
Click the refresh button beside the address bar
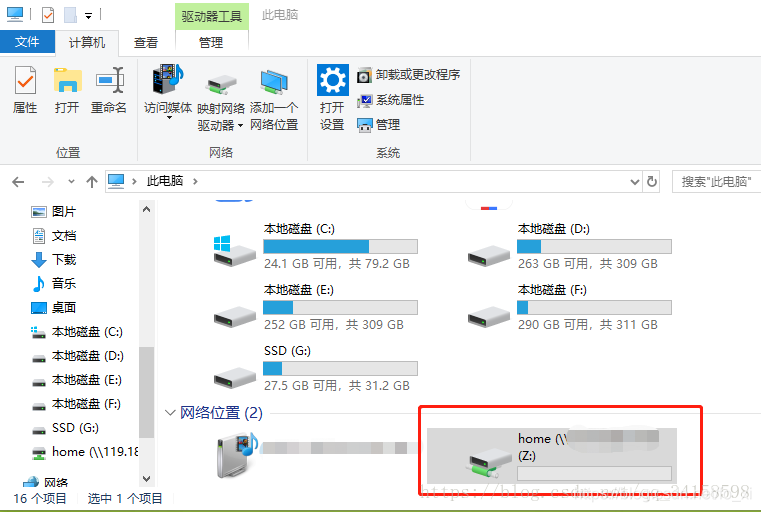point(652,182)
